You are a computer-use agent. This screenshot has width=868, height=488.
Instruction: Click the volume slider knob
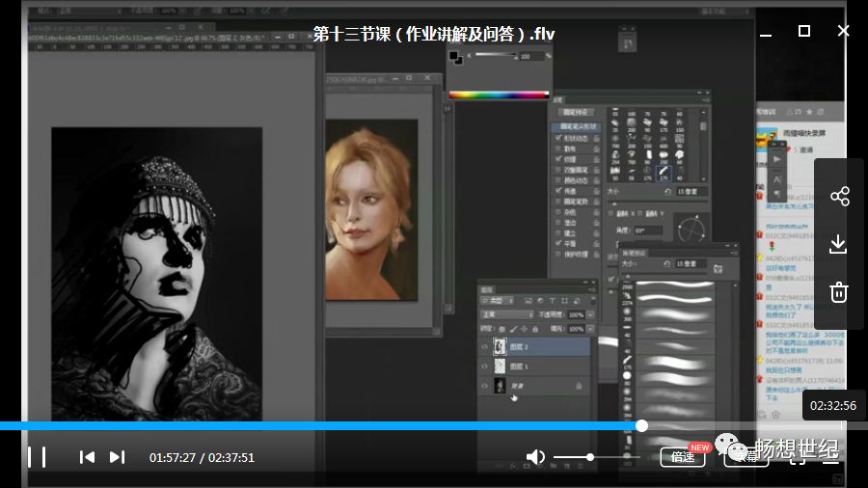point(590,457)
